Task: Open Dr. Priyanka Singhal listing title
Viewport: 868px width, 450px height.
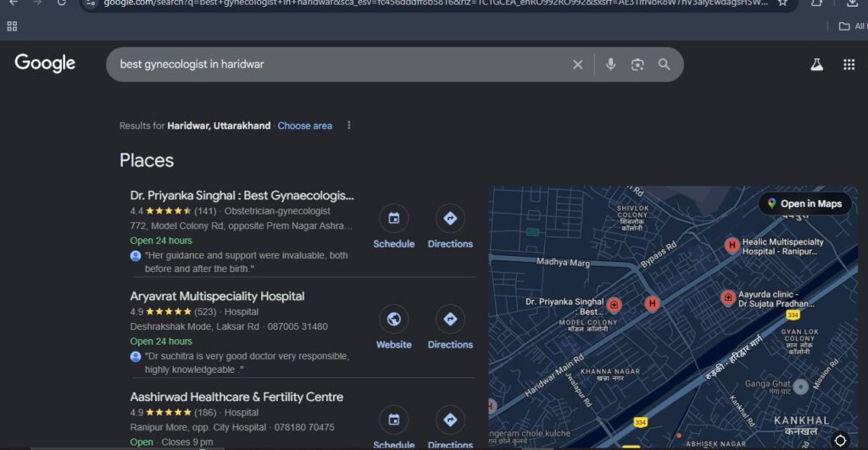Action: tap(242, 196)
